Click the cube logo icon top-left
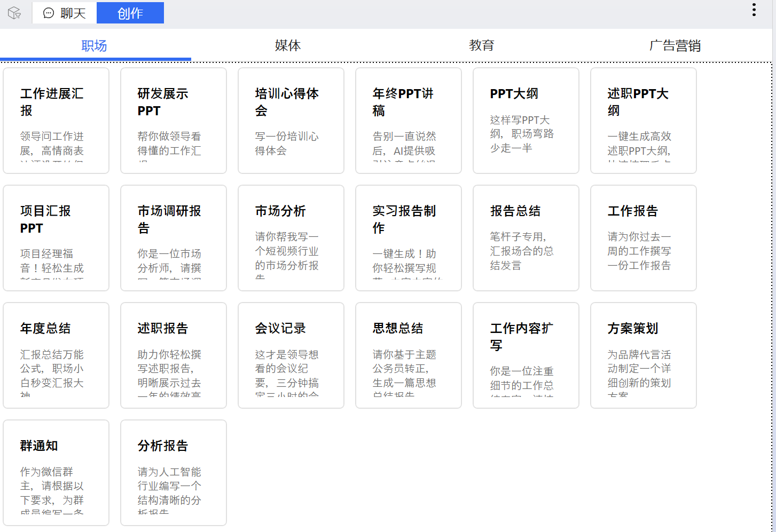Screen dimensions: 776x532 [x=14, y=12]
